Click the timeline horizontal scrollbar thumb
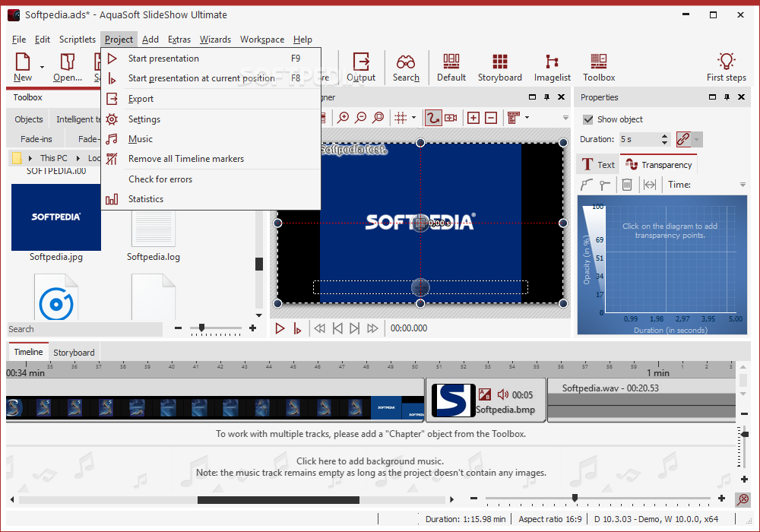The image size is (760, 532). point(278,499)
